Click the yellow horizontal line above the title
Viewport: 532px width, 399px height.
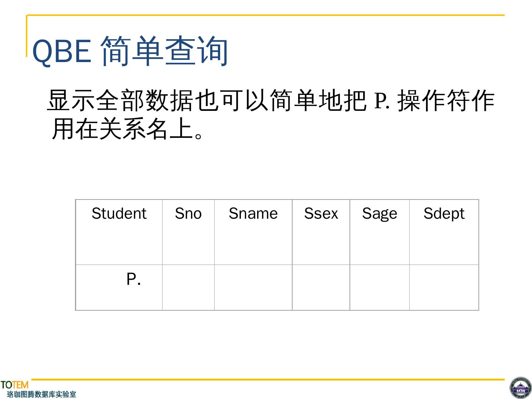(x=266, y=15)
